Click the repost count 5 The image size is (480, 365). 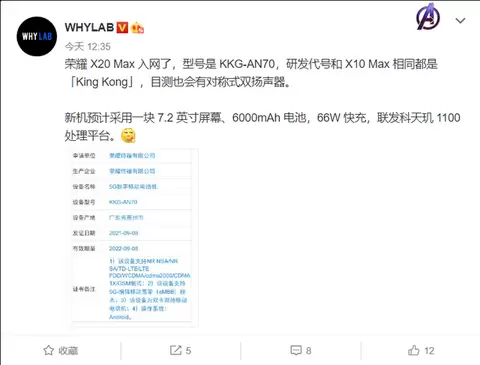coord(188,351)
